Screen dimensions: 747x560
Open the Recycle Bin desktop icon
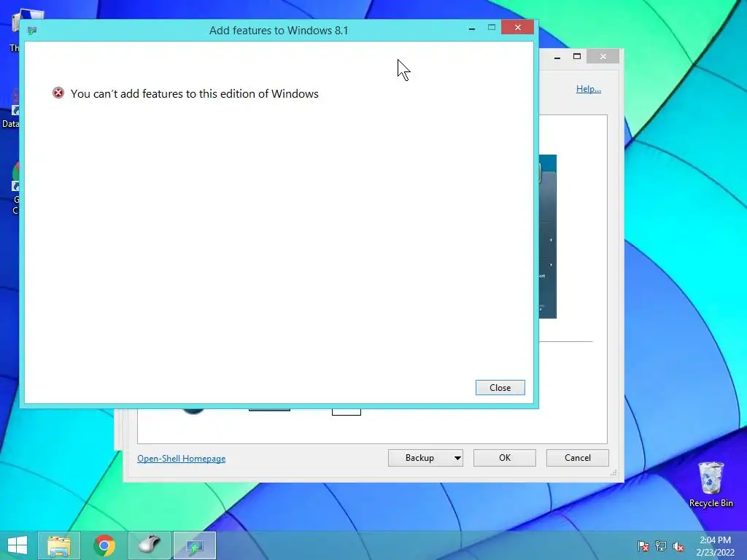point(711,485)
